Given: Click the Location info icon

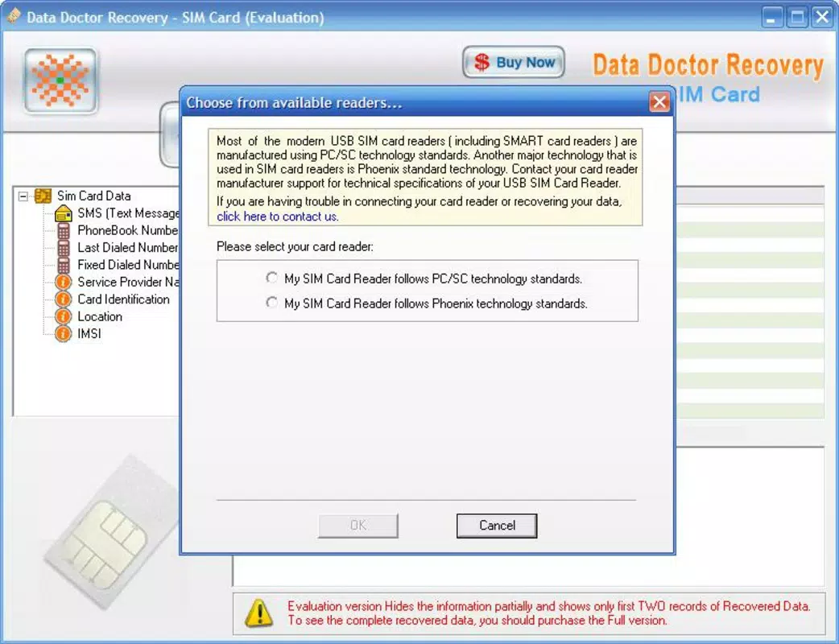Looking at the screenshot, I should (63, 316).
